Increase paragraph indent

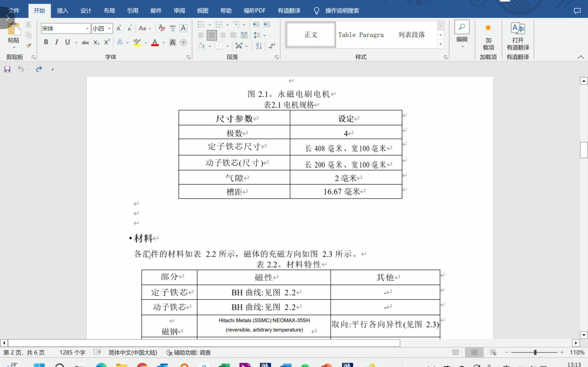tap(267, 24)
